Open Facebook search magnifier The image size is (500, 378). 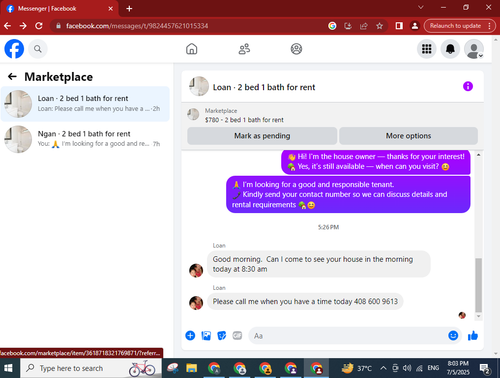[38, 49]
